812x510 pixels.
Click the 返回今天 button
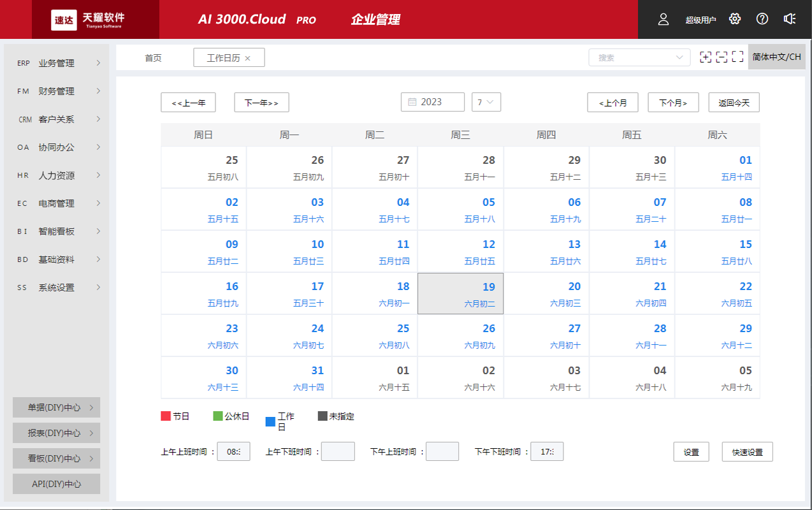734,102
